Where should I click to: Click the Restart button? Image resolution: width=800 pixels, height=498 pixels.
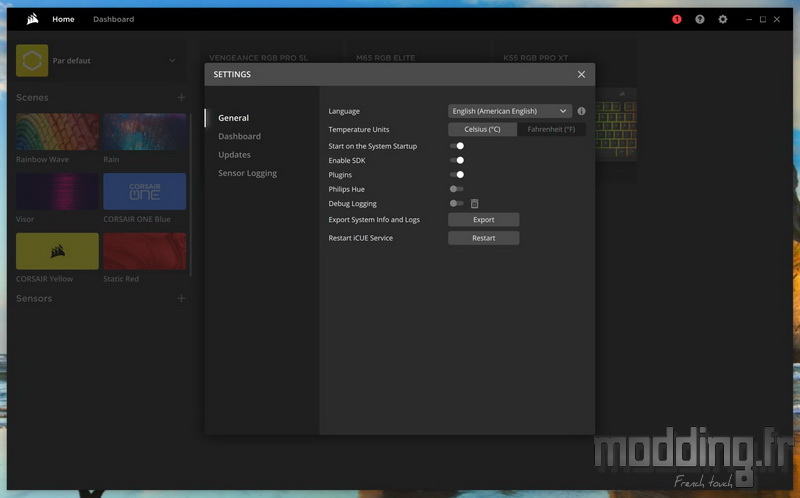click(x=484, y=238)
